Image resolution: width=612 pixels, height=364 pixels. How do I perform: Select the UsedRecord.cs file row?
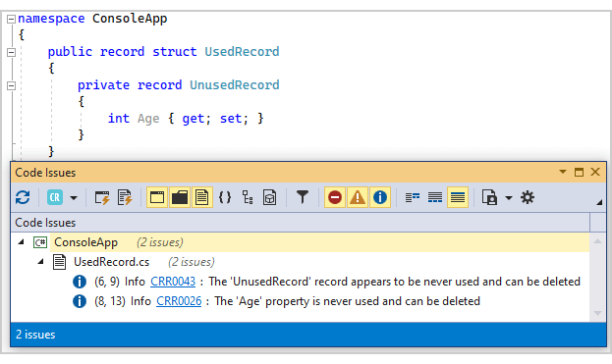point(300,262)
